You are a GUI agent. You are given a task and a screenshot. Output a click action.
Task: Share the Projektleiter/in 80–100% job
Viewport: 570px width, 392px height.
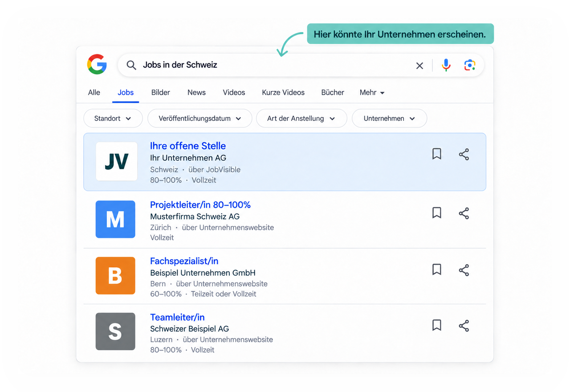(x=464, y=213)
